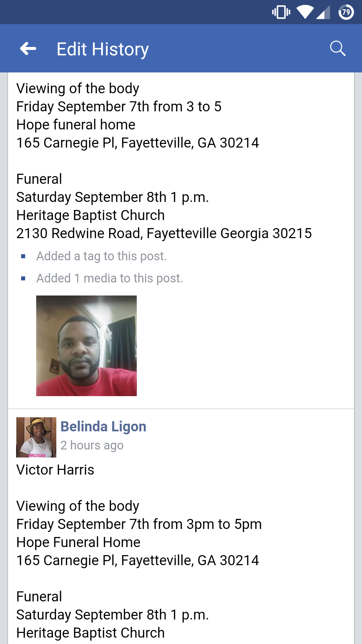Tap 'Added 1 media to this post' entry
362x644 pixels.
coord(110,278)
